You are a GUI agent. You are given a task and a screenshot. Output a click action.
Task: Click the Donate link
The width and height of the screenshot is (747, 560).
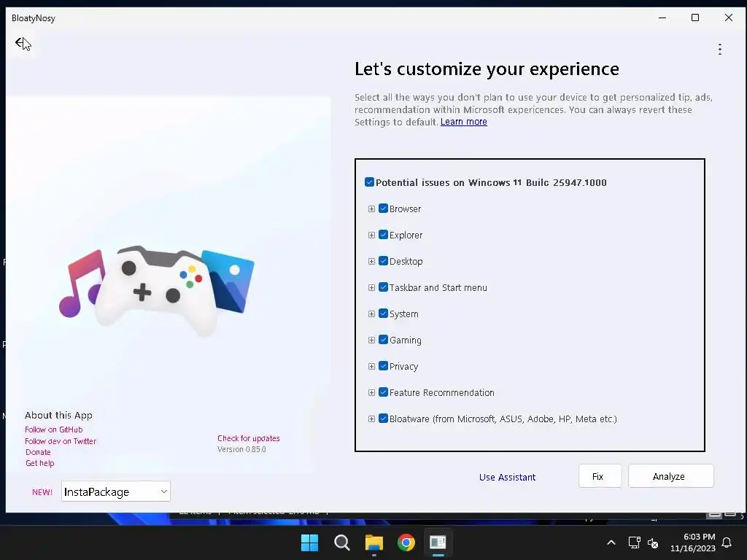(x=38, y=452)
